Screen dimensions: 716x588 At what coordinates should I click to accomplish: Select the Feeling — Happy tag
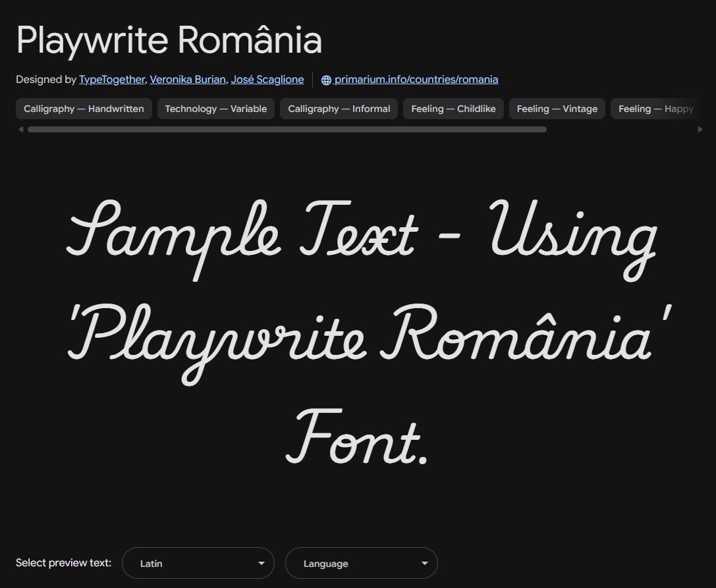coord(655,109)
